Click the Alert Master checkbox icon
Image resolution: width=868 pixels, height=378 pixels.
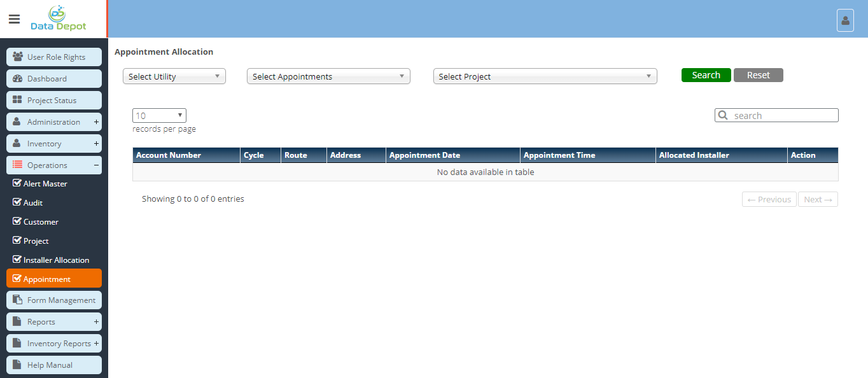click(x=17, y=183)
